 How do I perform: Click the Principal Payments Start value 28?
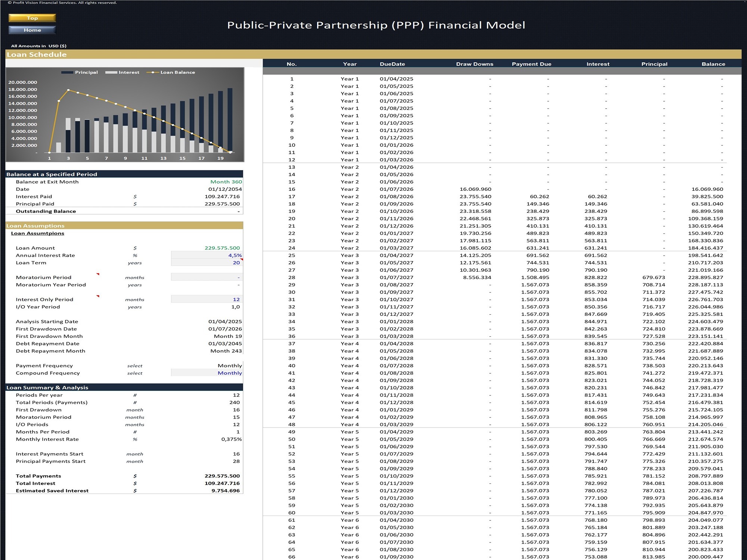(236, 461)
